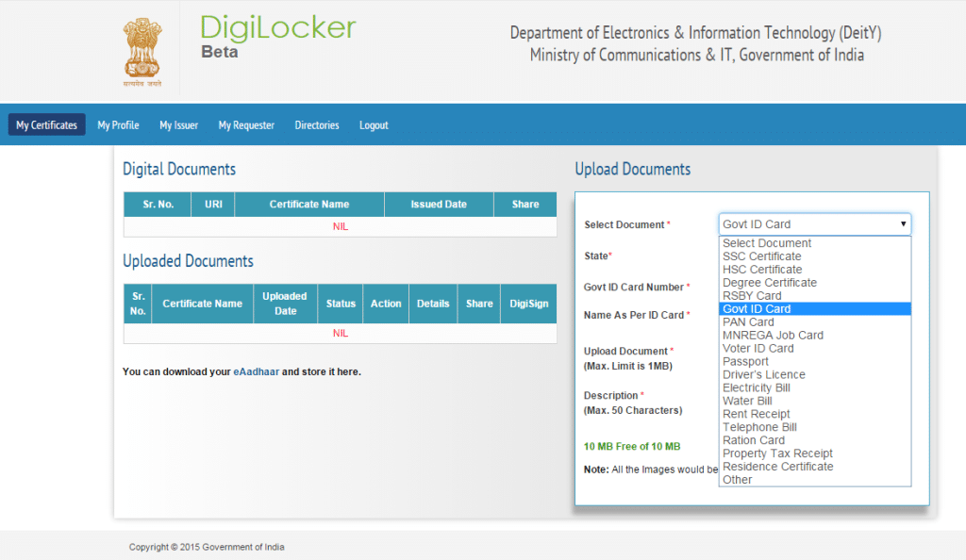Click the Action column header
The image size is (966, 560).
click(386, 304)
